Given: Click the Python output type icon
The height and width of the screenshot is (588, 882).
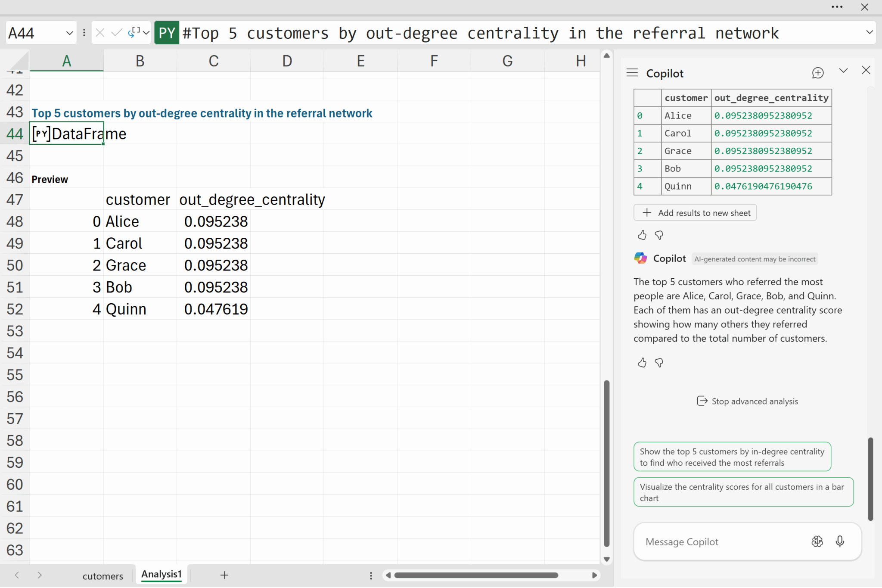Looking at the screenshot, I should click(134, 33).
